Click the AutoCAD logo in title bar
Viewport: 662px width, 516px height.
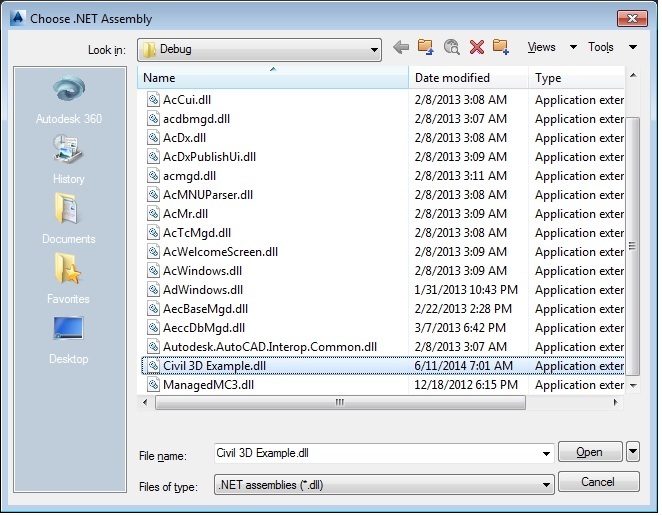pyautogui.click(x=18, y=19)
